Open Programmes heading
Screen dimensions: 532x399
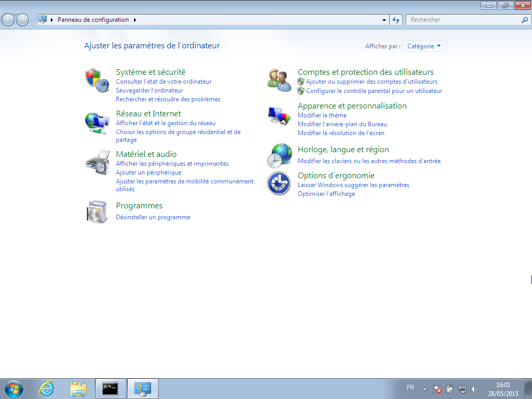click(139, 206)
